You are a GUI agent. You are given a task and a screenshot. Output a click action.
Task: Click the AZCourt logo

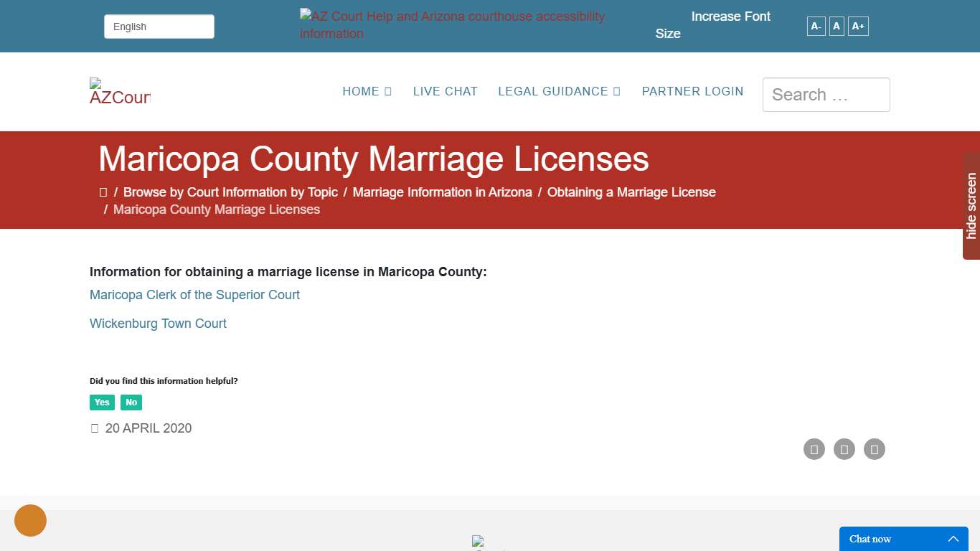(119, 92)
